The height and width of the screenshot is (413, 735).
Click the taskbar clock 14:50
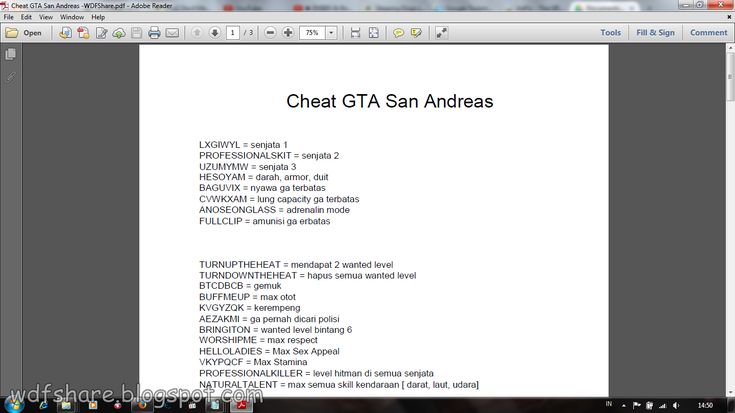(705, 405)
